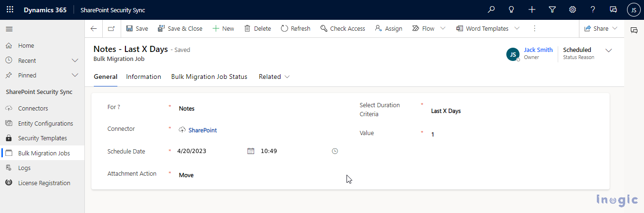Open the SharePoint connector link
Image resolution: width=644 pixels, height=213 pixels.
coord(203,130)
